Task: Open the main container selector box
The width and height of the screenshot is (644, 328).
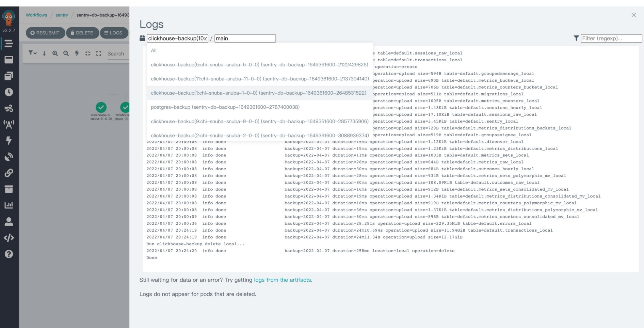Action: pyautogui.click(x=245, y=38)
